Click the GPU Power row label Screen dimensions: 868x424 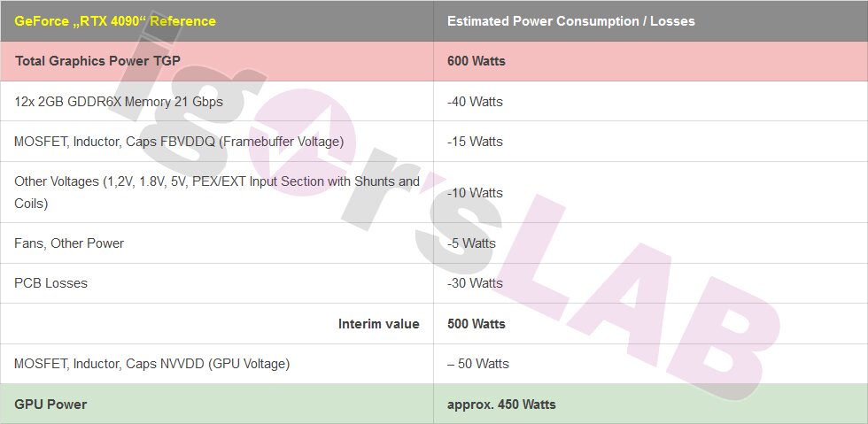pyautogui.click(x=50, y=404)
